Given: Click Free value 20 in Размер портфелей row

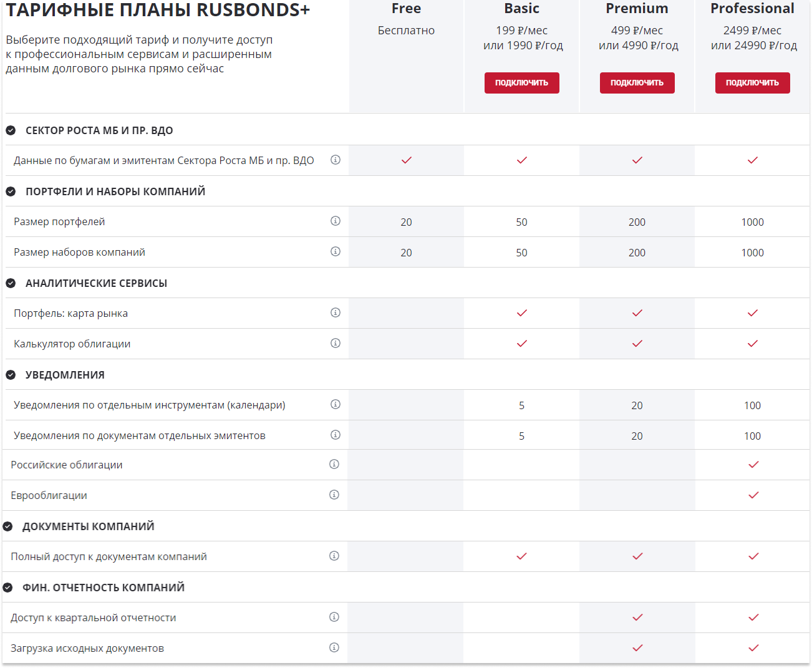Looking at the screenshot, I should 407,222.
